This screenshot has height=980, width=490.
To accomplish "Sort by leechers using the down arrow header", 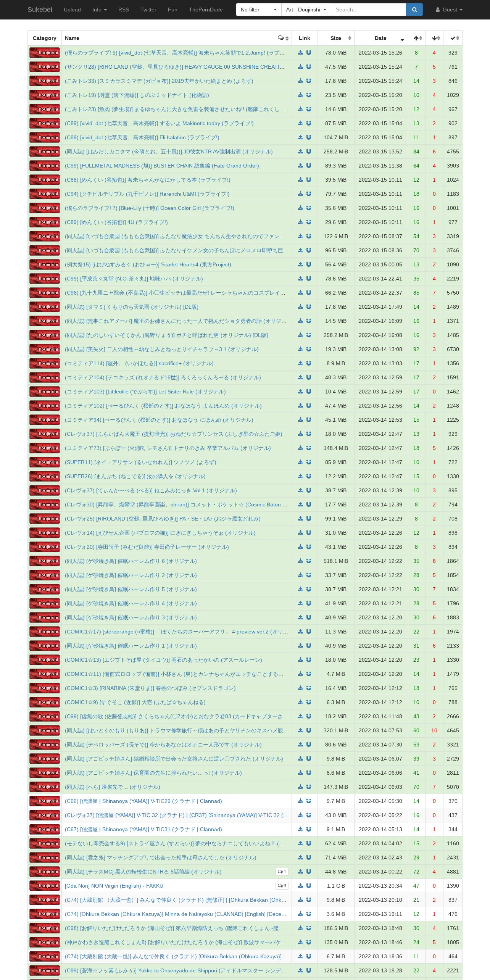I will coord(434,38).
